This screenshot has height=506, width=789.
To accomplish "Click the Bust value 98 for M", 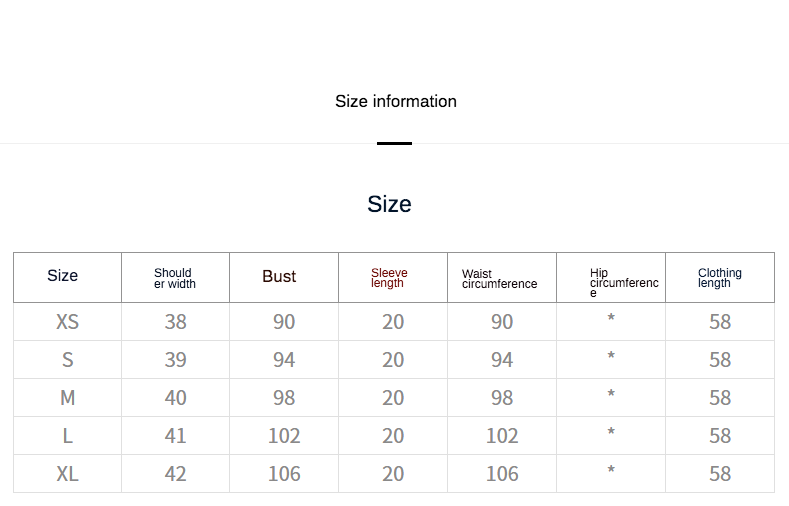I will tap(284, 398).
